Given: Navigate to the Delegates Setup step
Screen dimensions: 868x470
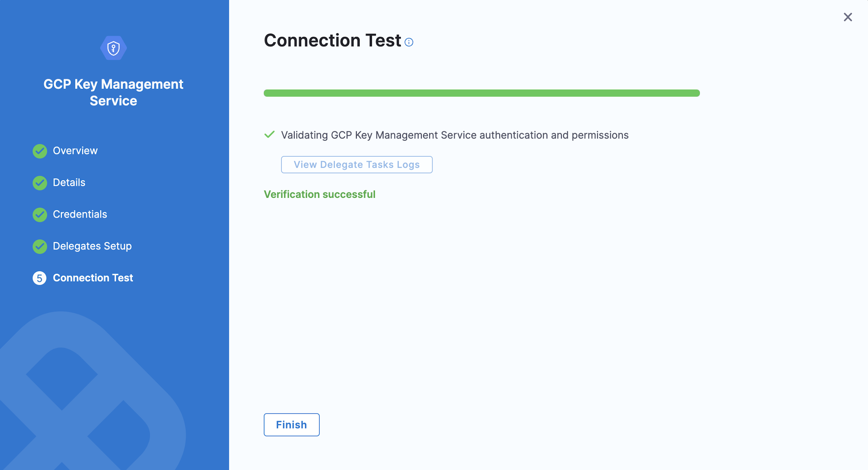Looking at the screenshot, I should [92, 246].
